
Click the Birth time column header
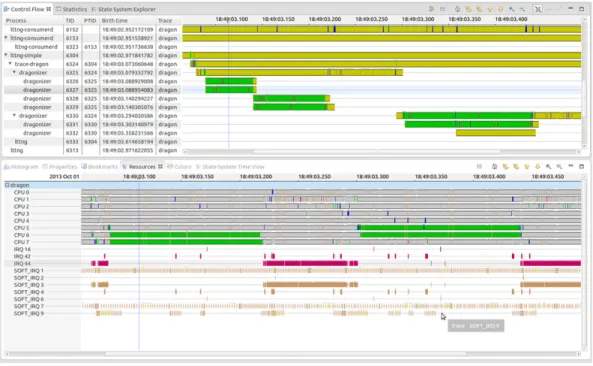(x=128, y=20)
